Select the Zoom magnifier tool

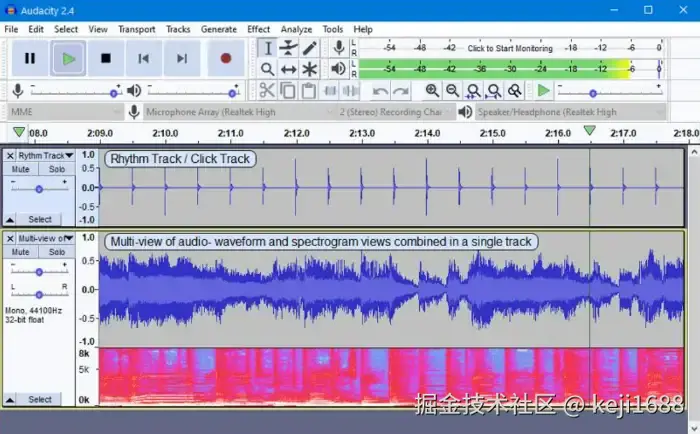[267, 69]
